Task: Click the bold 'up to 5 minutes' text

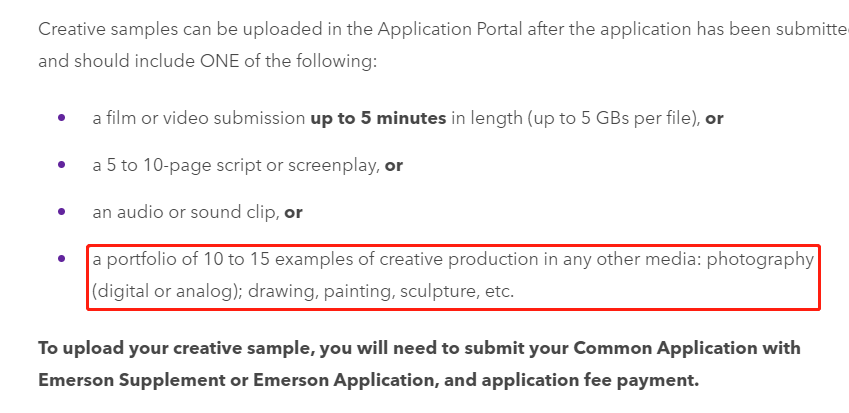Action: (378, 118)
